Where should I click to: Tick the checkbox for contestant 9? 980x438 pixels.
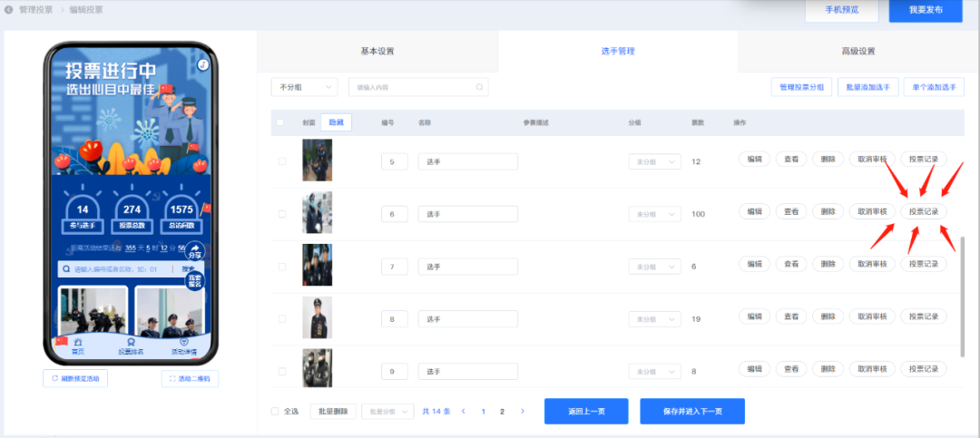[x=282, y=371]
